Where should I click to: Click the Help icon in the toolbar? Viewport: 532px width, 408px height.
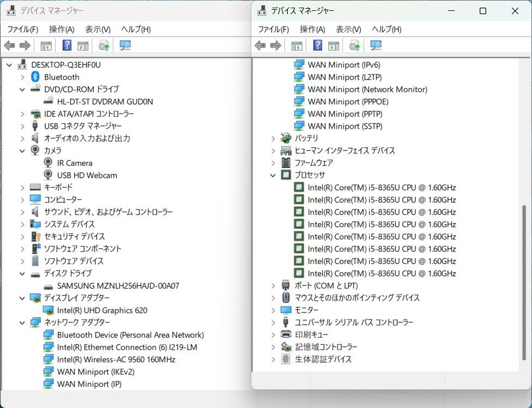click(x=66, y=45)
